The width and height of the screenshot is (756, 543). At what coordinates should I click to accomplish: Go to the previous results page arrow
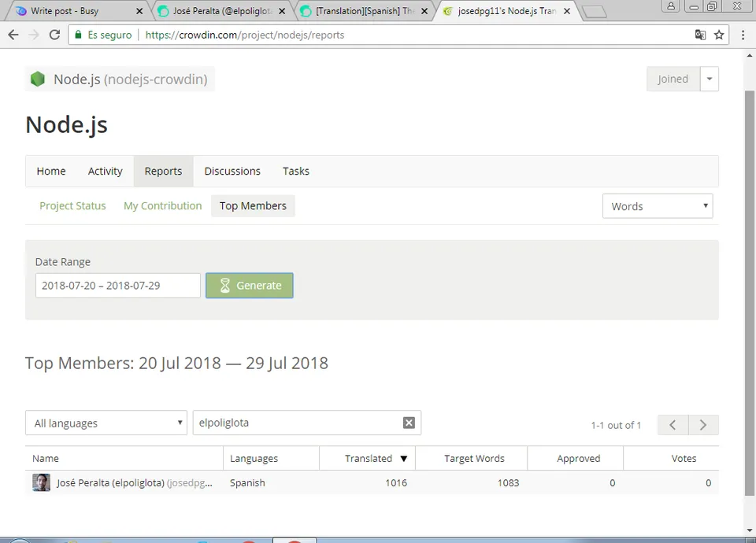click(x=673, y=425)
